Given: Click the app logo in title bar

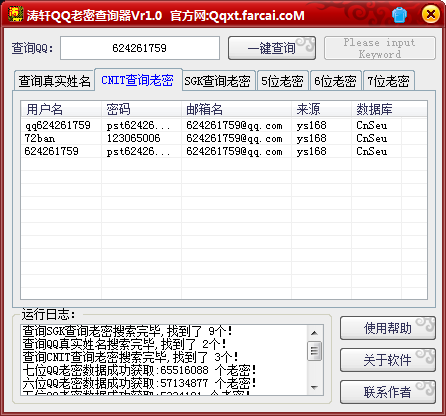Looking at the screenshot, I should pyautogui.click(x=16, y=14).
